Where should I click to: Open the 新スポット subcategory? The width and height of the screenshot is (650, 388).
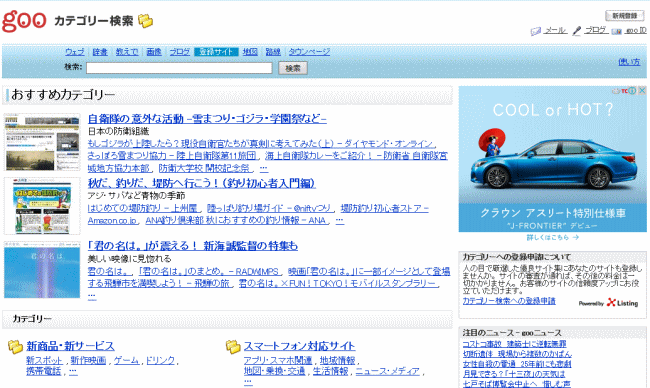(44, 361)
